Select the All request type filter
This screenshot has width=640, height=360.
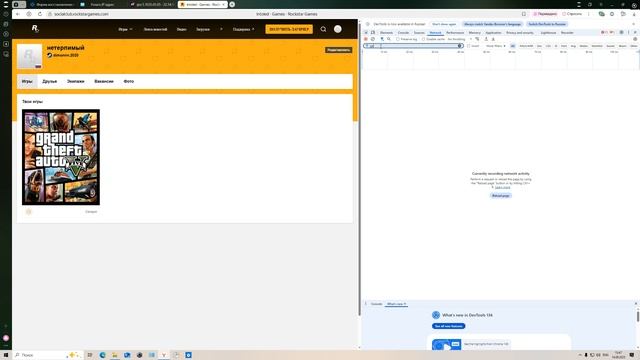[513, 46]
